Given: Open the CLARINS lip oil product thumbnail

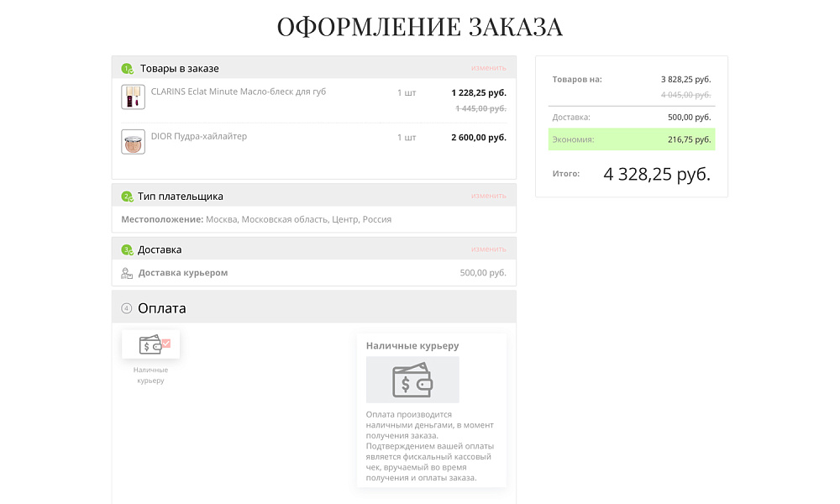Looking at the screenshot, I should [133, 97].
